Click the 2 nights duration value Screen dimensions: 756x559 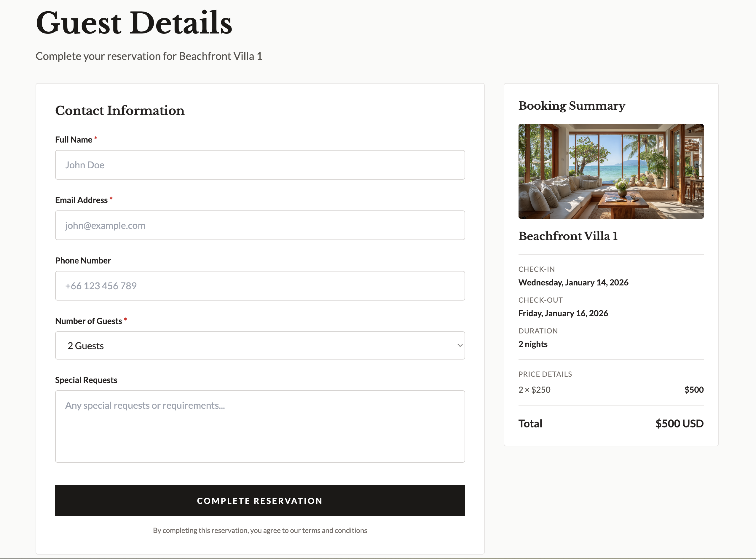tap(533, 344)
